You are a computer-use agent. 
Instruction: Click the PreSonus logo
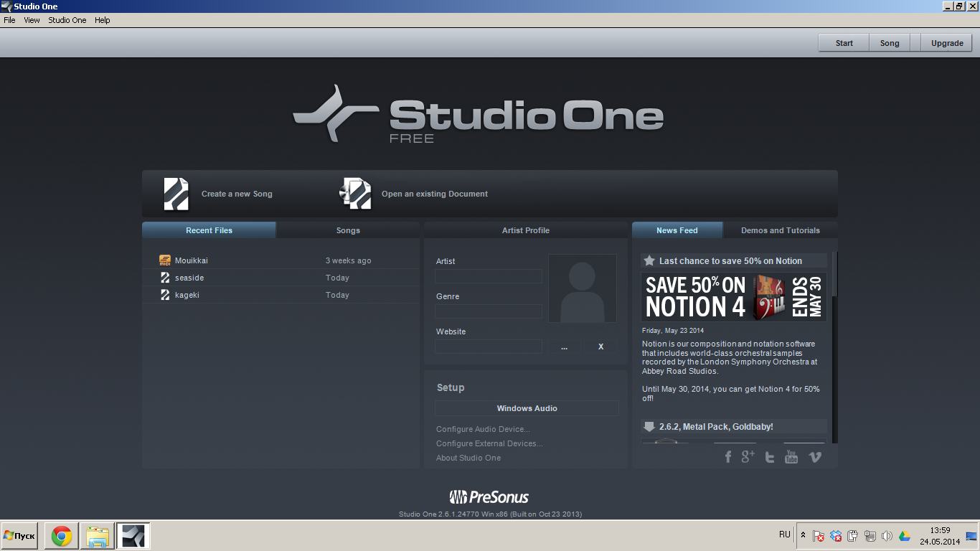pyautogui.click(x=489, y=496)
